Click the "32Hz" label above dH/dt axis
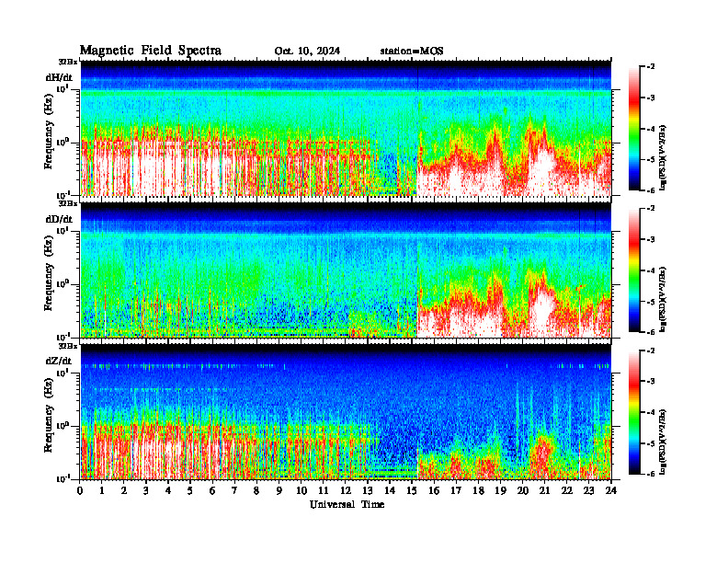This screenshot has height=563, width=728. (68, 62)
